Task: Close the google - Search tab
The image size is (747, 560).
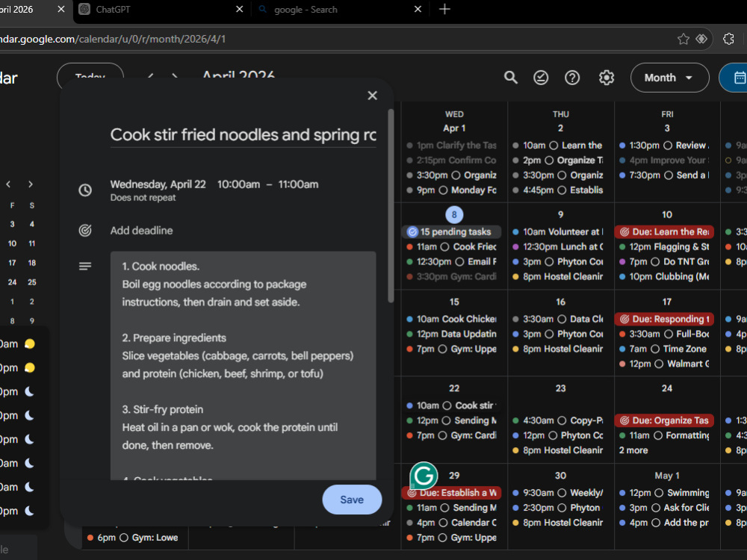Action: click(x=418, y=9)
